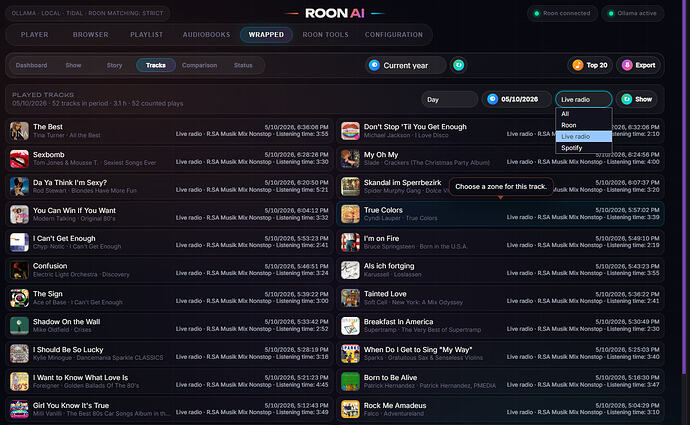This screenshot has width=690, height=425.
Task: Click Shadow On the Wall cover art
Action: pos(19,326)
